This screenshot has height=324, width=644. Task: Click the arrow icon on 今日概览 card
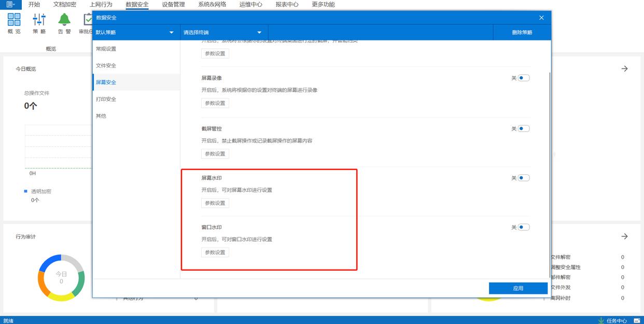624,68
